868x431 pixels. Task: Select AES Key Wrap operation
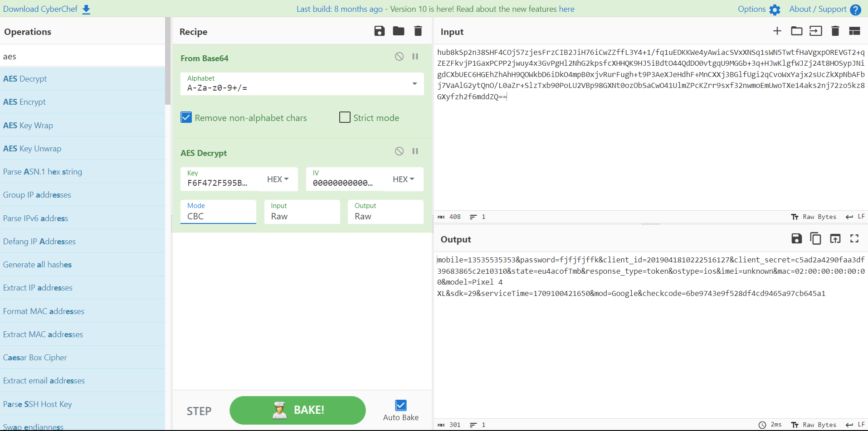83,126
